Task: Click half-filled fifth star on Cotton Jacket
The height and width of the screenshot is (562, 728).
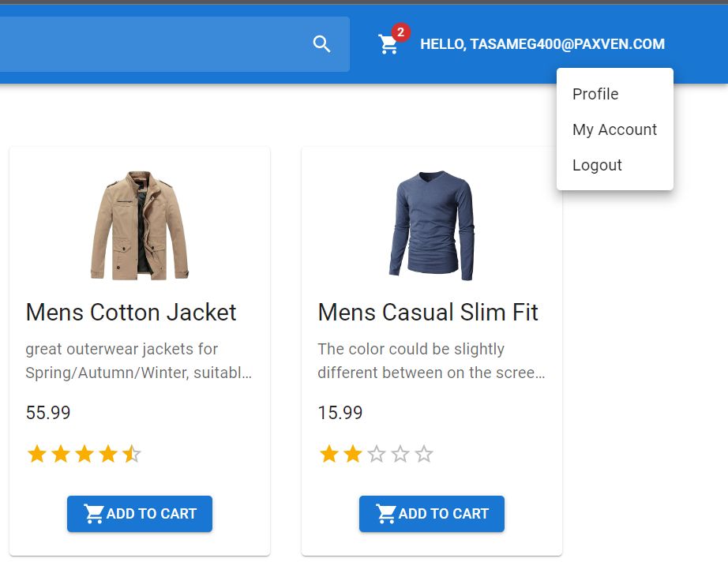Action: (132, 454)
